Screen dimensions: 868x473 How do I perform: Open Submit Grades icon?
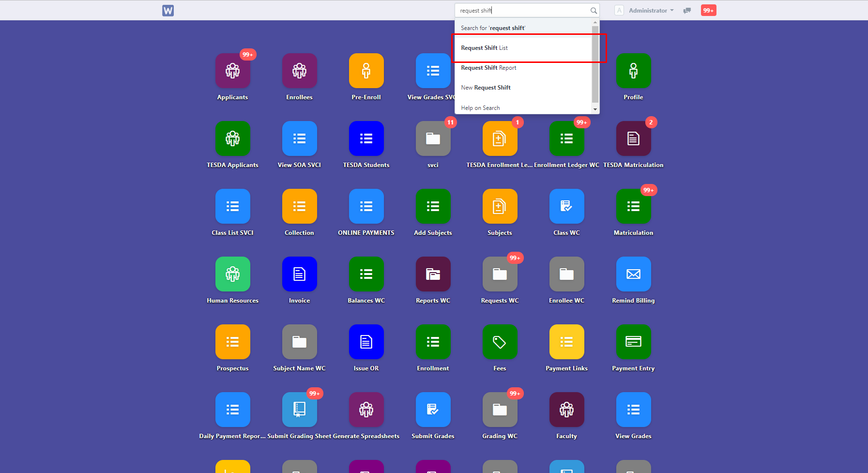(433, 410)
